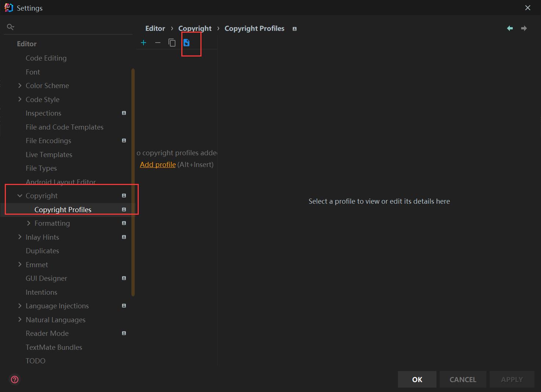Remove selected profile with minus icon

(158, 43)
